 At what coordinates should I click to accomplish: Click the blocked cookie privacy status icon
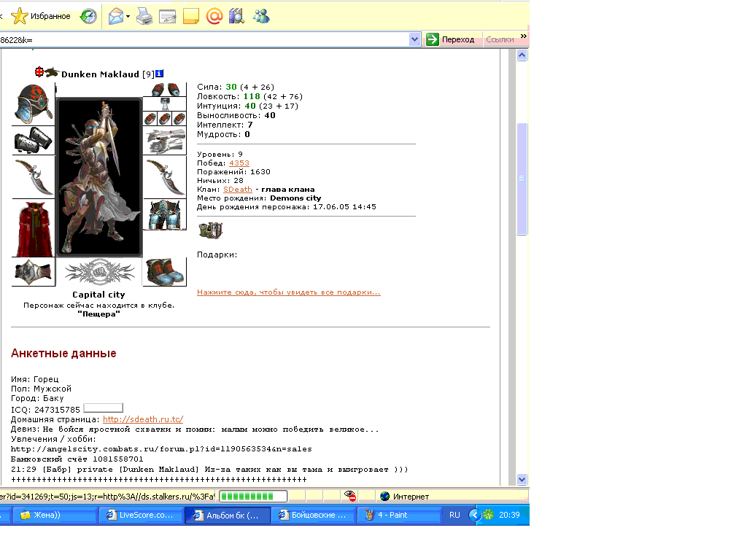coord(350,496)
